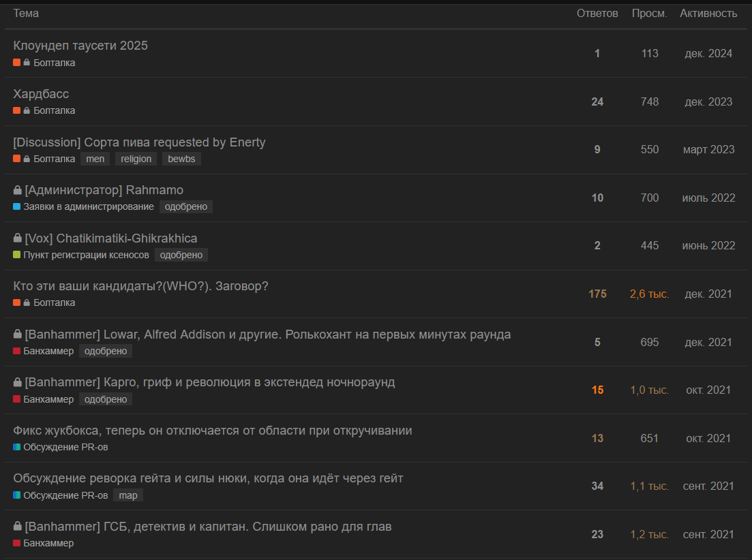Screen dimensions: 752x560
Task: Sort topics by Активность column
Action: tap(708, 14)
